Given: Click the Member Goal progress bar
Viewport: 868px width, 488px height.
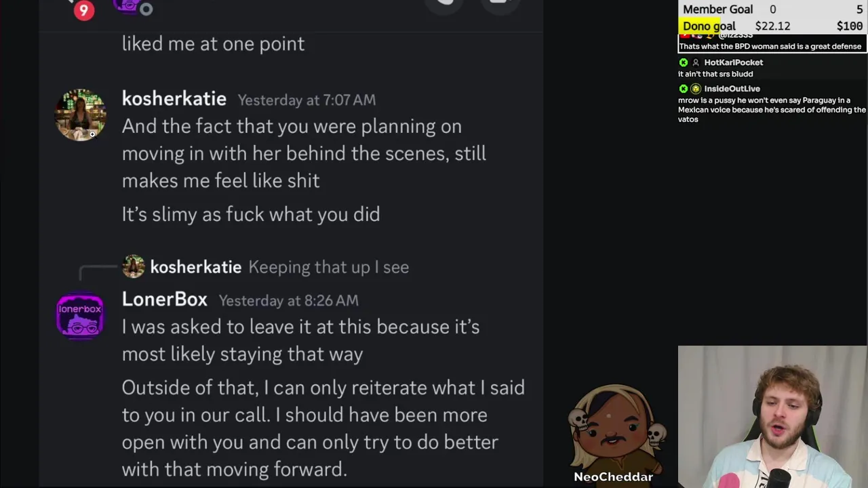Looking at the screenshot, I should coord(772,9).
